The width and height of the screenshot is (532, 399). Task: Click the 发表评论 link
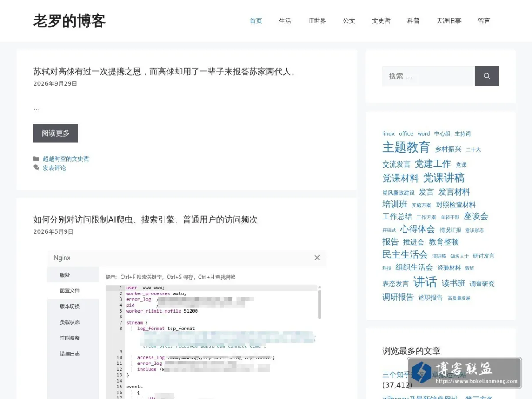coord(55,168)
